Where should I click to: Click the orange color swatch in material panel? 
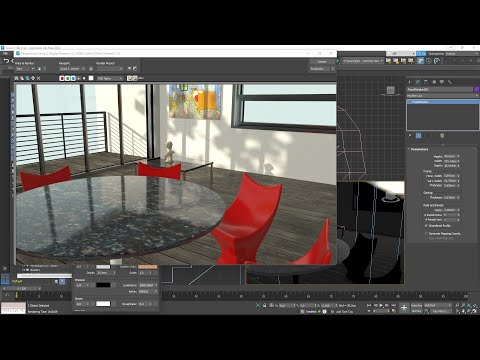tap(148, 267)
